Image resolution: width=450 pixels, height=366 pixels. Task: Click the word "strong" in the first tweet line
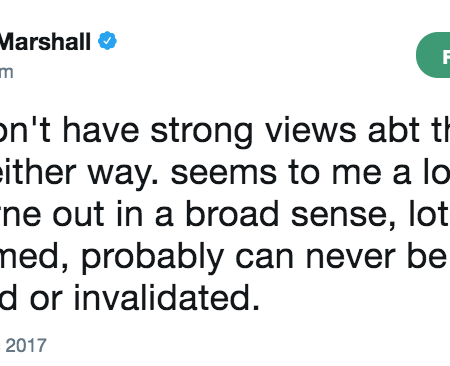(x=201, y=131)
